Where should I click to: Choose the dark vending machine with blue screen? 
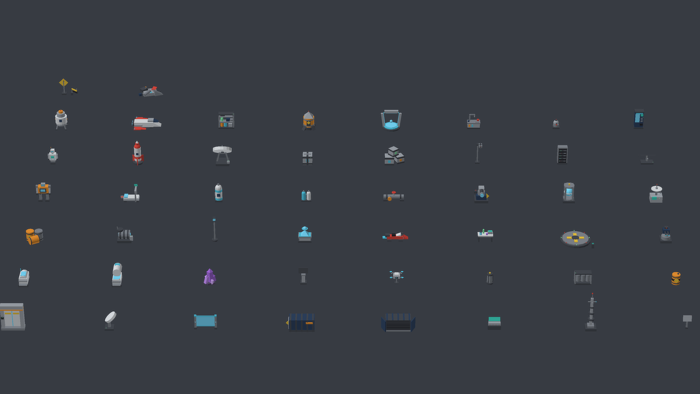[639, 119]
